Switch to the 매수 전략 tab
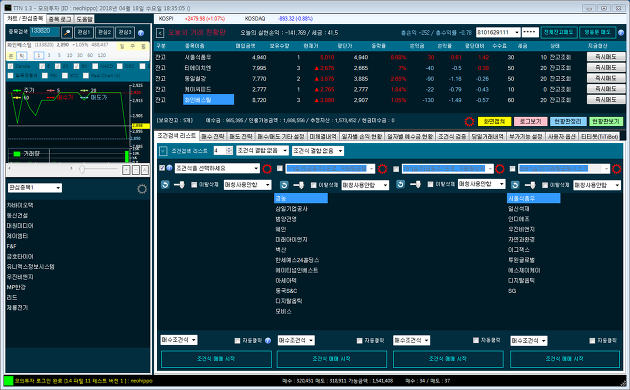630x390 pixels. 213,137
